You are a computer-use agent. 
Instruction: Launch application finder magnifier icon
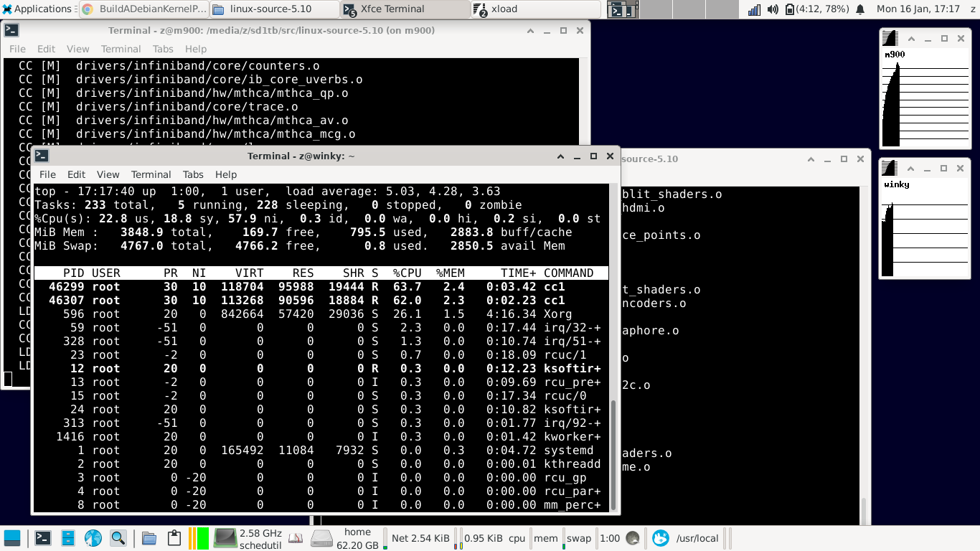pos(118,537)
